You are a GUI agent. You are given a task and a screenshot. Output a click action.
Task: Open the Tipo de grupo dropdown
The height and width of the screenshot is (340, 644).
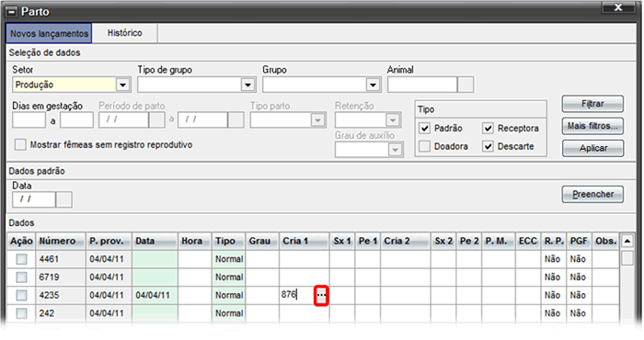tap(247, 85)
